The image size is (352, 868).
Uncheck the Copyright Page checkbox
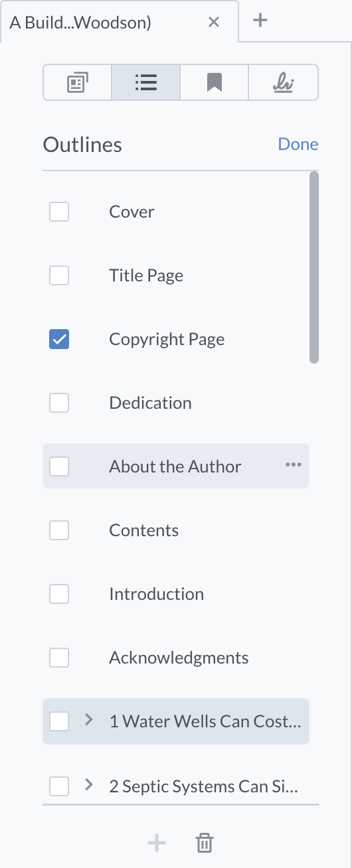coord(59,339)
